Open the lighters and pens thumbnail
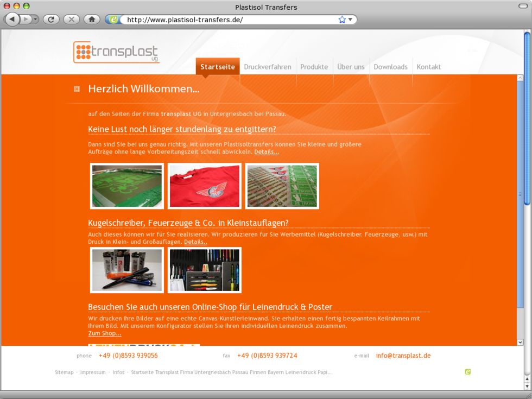The image size is (532, 399). pyautogui.click(x=127, y=270)
